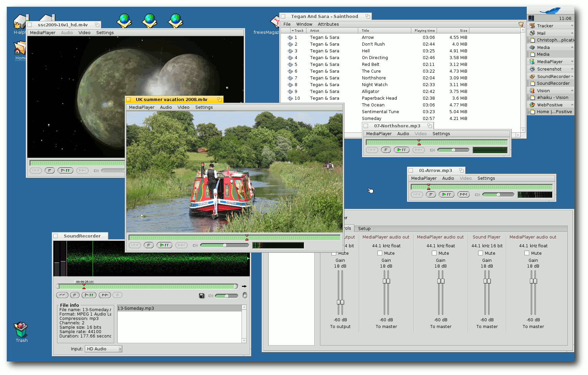Click the Screenshot app icon in Deskbar
This screenshot has width=588, height=375.
tap(532, 69)
